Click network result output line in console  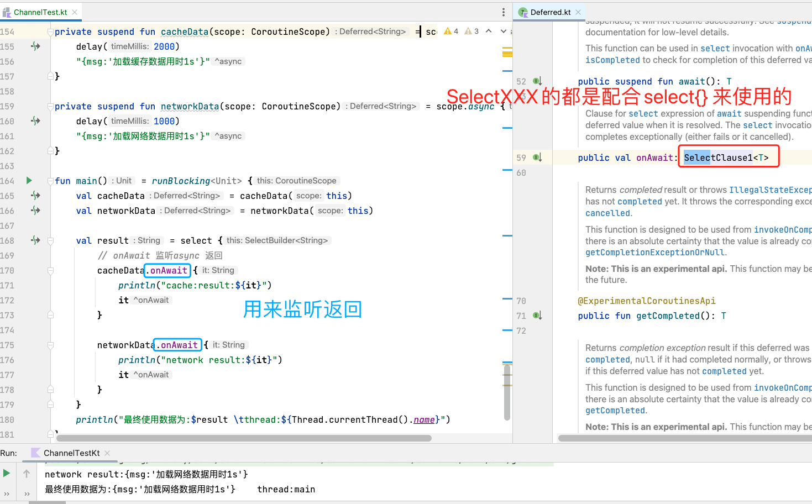click(x=146, y=474)
